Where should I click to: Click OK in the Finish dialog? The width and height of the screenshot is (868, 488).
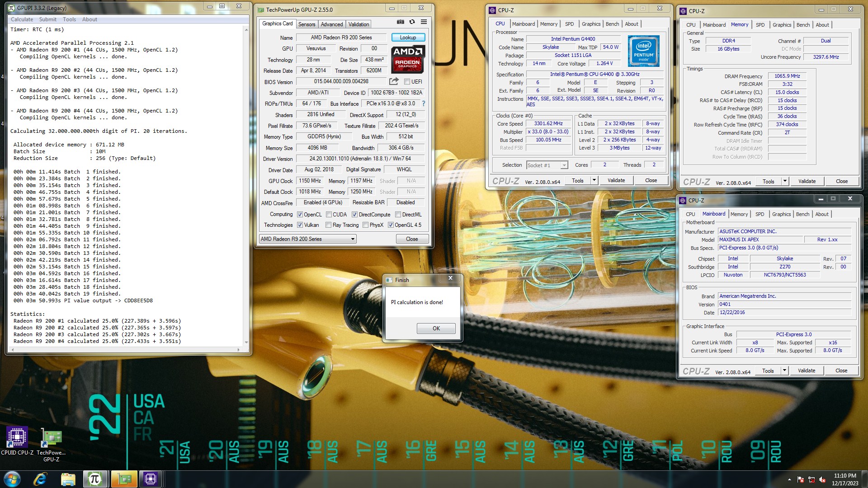pos(436,328)
